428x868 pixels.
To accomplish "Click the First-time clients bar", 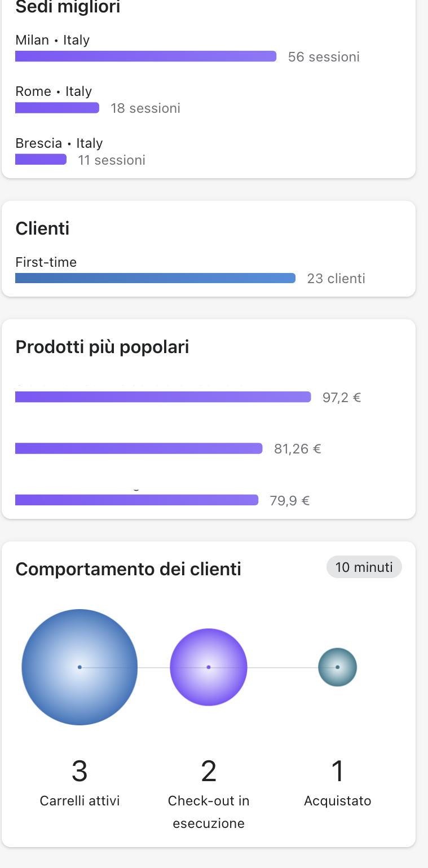I will coord(155,278).
